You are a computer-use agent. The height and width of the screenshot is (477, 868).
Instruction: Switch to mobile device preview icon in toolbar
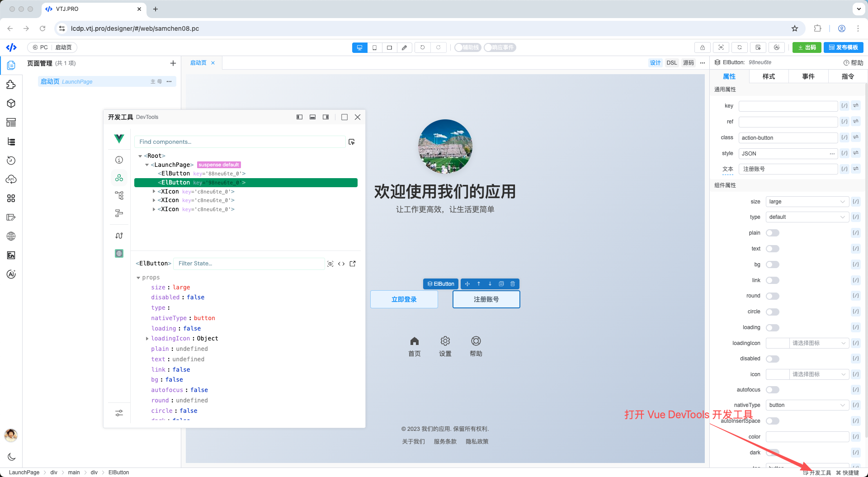(374, 47)
